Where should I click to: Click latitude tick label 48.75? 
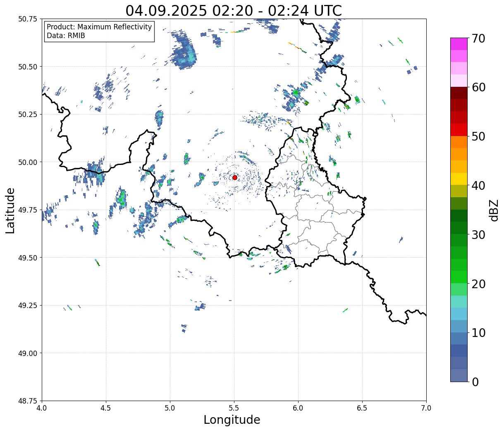(x=28, y=401)
